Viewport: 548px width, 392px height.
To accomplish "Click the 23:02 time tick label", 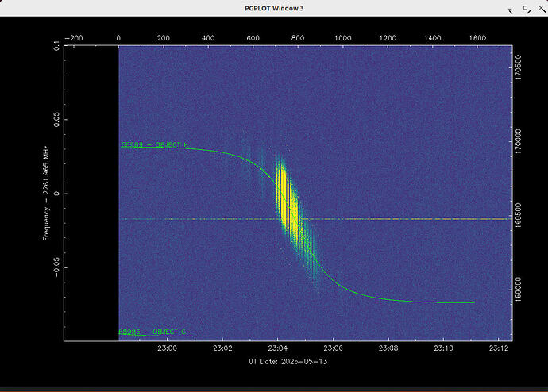I will pos(222,348).
